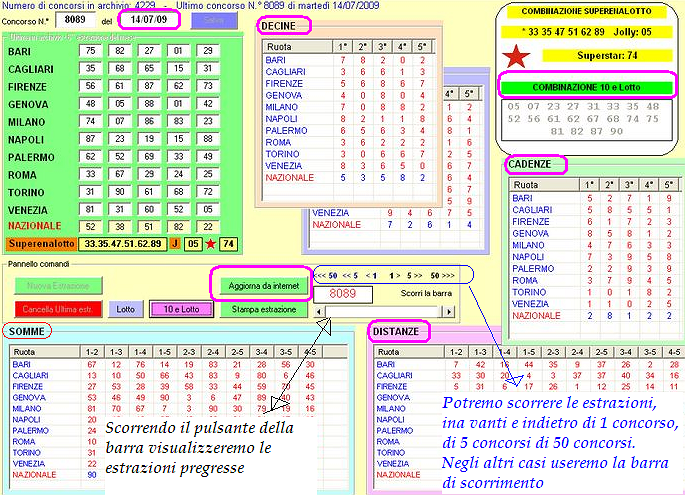Click GENOVA first number box 48
685x495 pixels.
click(x=90, y=104)
